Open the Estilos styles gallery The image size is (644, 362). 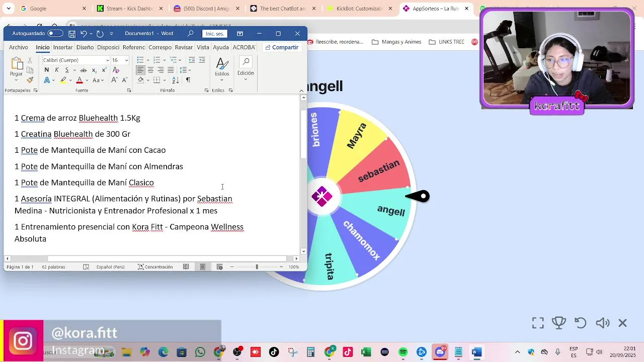(222, 69)
